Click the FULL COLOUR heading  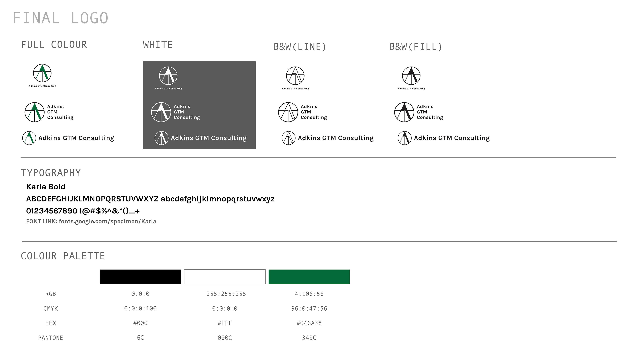pyautogui.click(x=54, y=45)
